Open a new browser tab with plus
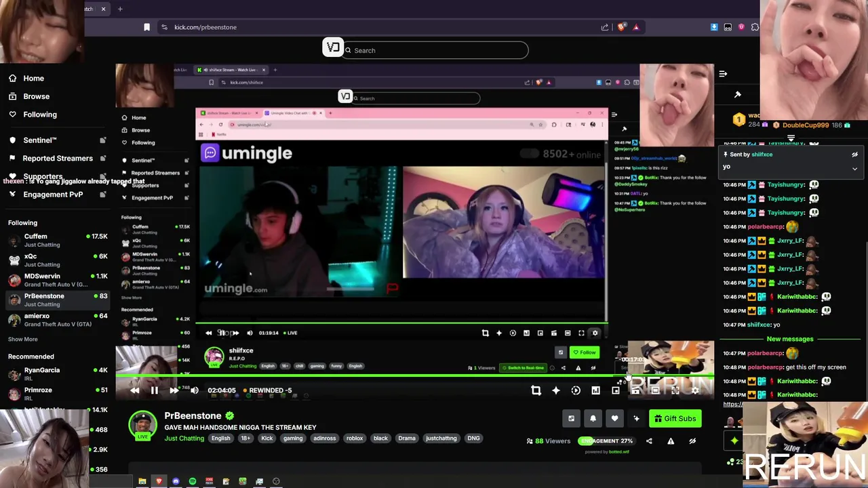The image size is (868, 488). coord(120,9)
